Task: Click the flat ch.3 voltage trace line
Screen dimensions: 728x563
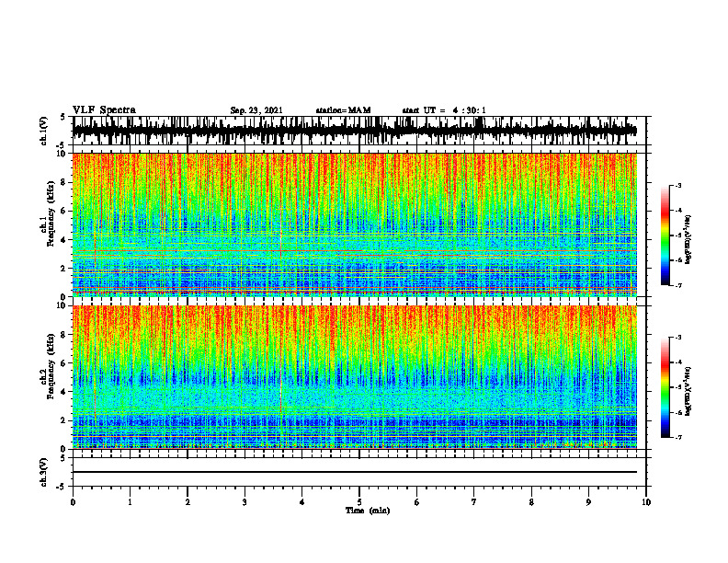Action: click(355, 472)
